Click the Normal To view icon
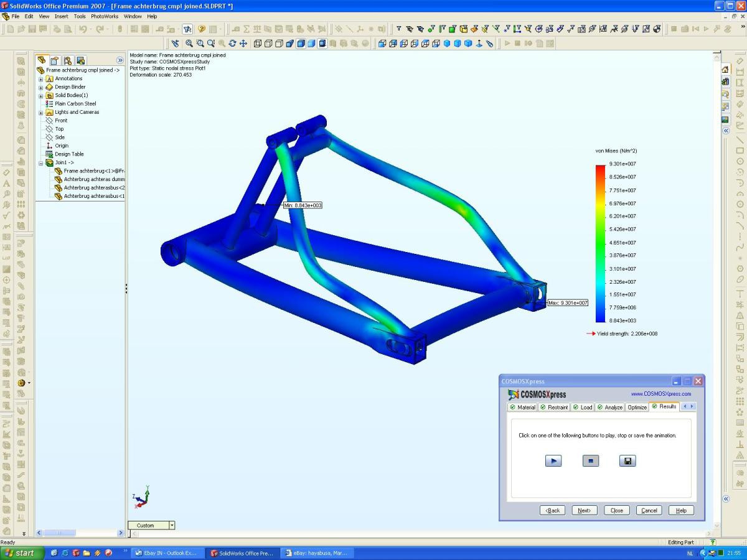This screenshot has height=560, width=747. [x=479, y=44]
